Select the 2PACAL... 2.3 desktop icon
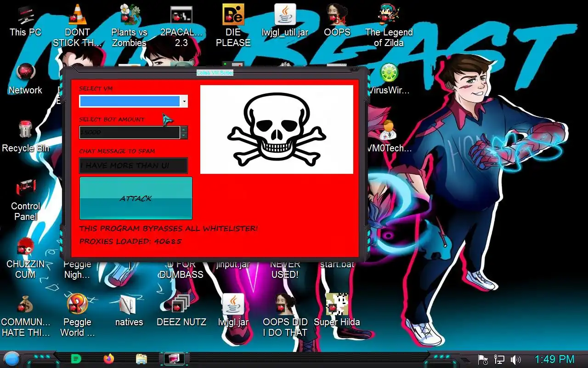The height and width of the screenshot is (368, 588). (181, 25)
